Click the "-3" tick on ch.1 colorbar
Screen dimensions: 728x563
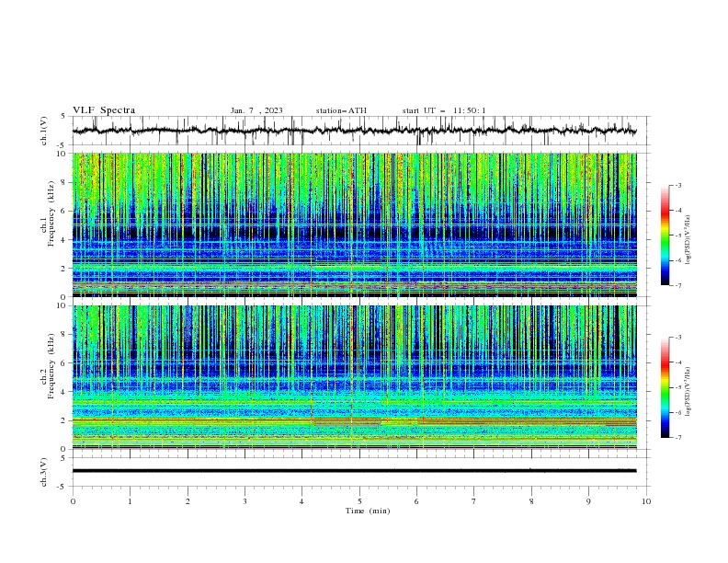(677, 185)
